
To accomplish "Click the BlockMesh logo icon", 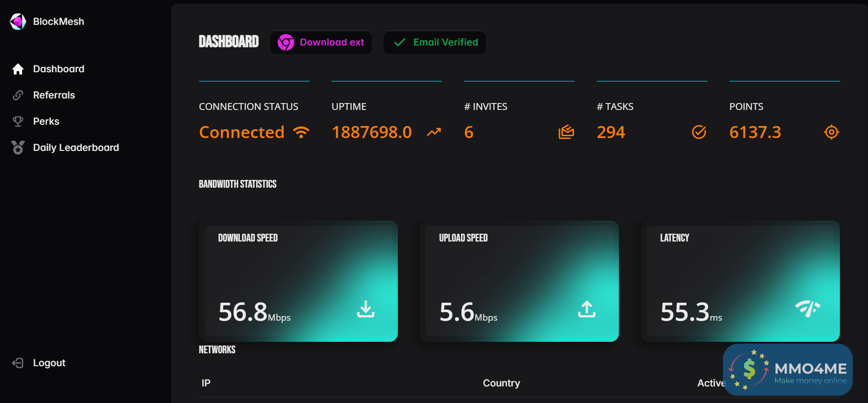I will (x=18, y=21).
